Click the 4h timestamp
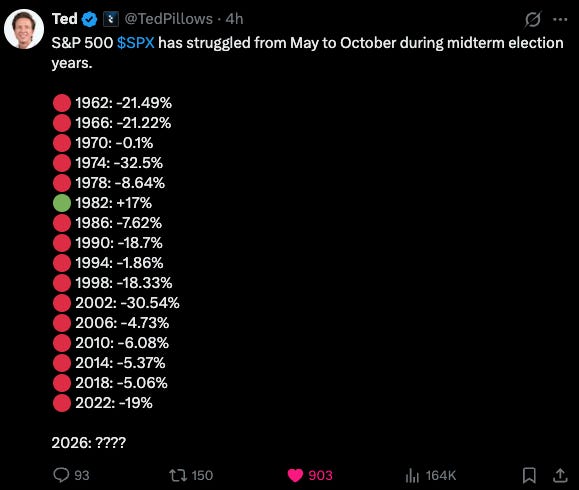Image resolution: width=579 pixels, height=490 pixels. click(234, 19)
